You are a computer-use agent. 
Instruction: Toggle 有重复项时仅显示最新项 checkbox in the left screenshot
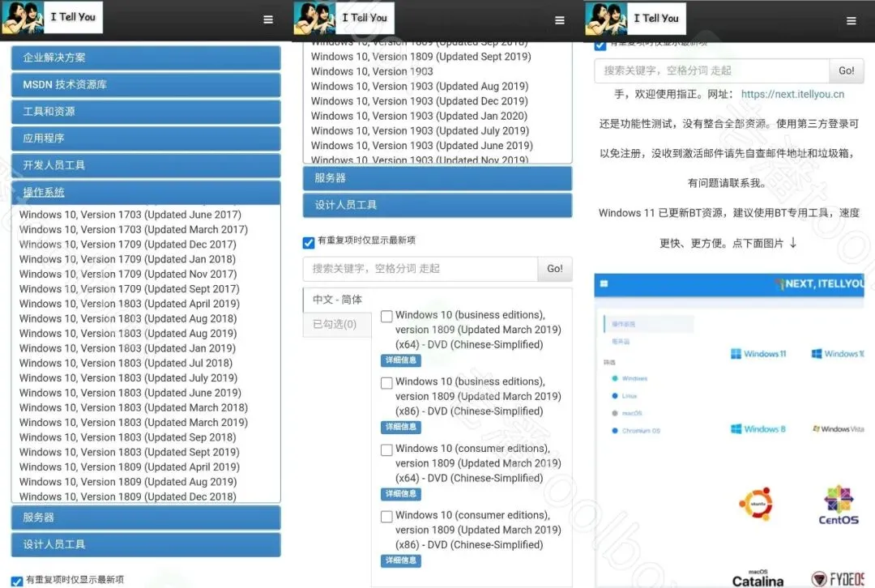[17, 581]
